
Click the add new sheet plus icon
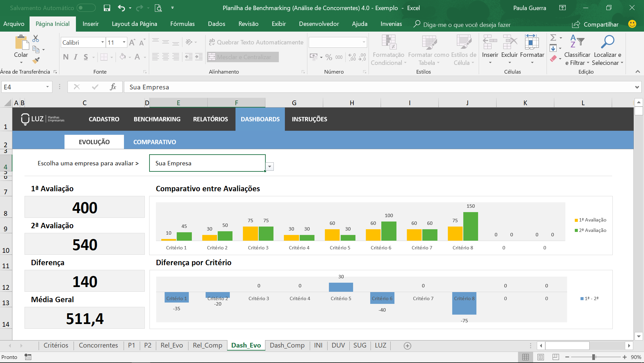click(407, 346)
